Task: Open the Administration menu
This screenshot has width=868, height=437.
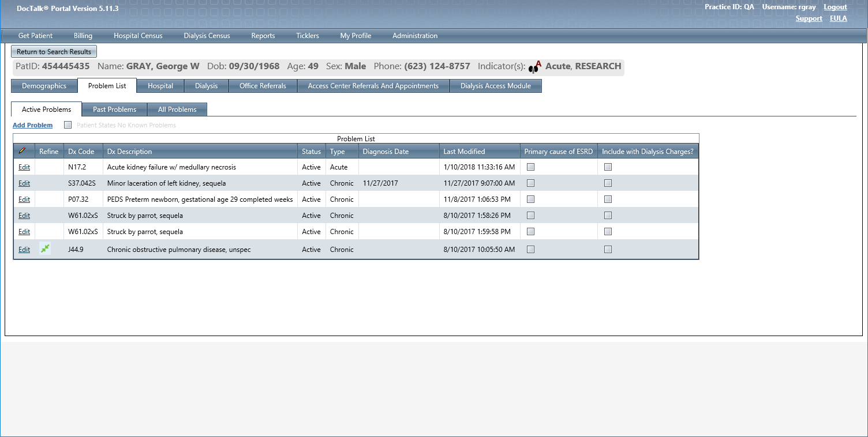Action: (414, 36)
